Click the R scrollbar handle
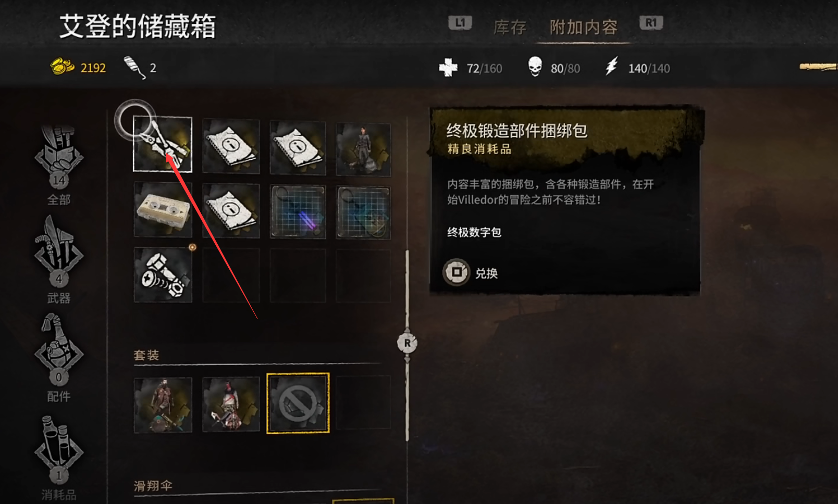This screenshot has width=838, height=504. tap(407, 343)
